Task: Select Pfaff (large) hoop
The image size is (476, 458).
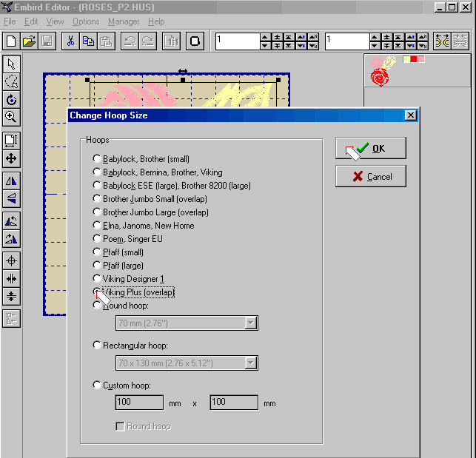Action: click(118, 266)
